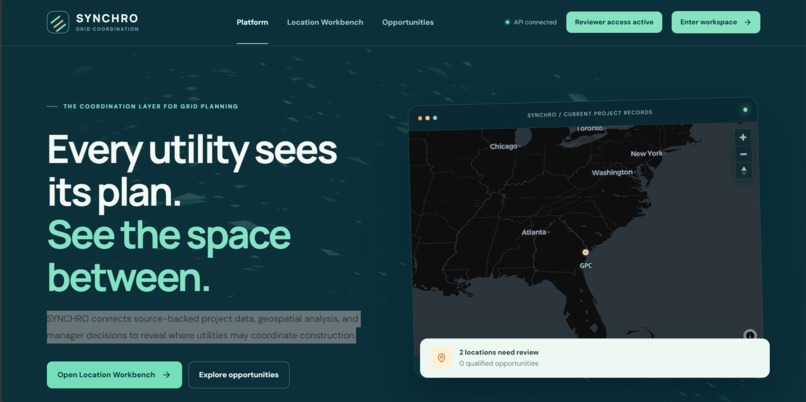Click the Every utility sees its plan heading

[x=192, y=171]
